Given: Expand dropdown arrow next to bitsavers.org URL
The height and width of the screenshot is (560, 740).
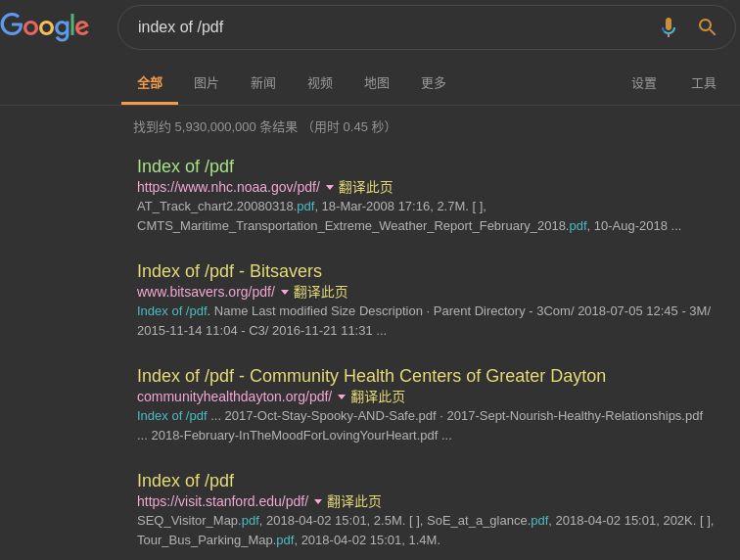Looking at the screenshot, I should coord(285,293).
